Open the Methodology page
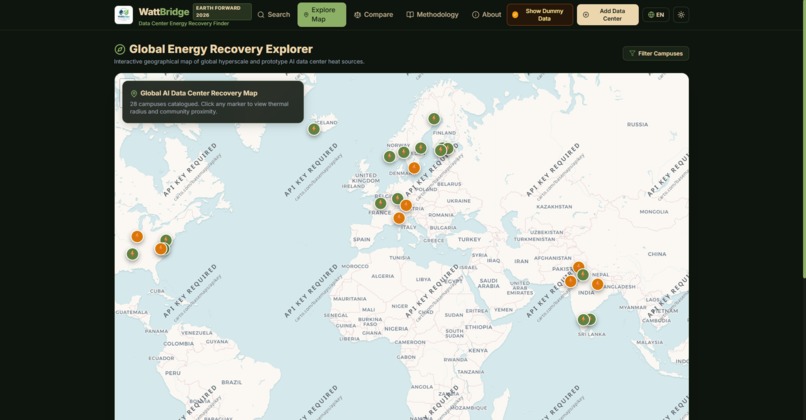The image size is (806, 420). (x=432, y=15)
